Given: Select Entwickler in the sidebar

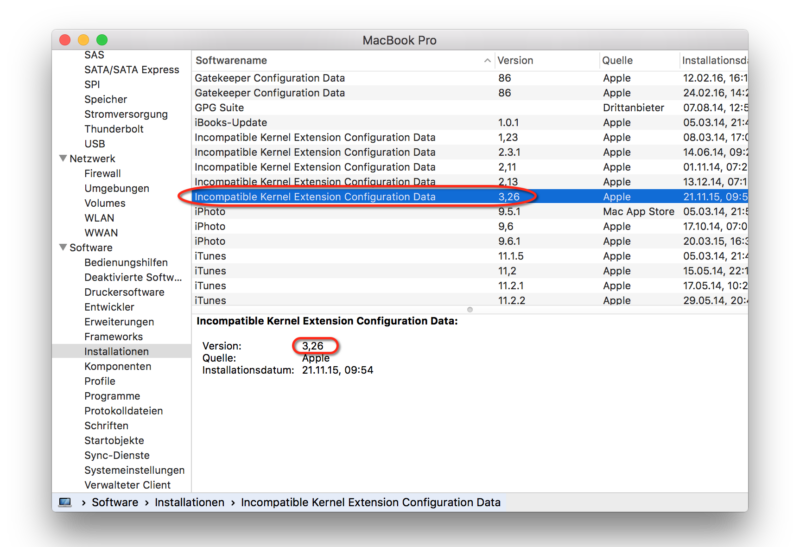Looking at the screenshot, I should pyautogui.click(x=109, y=306).
